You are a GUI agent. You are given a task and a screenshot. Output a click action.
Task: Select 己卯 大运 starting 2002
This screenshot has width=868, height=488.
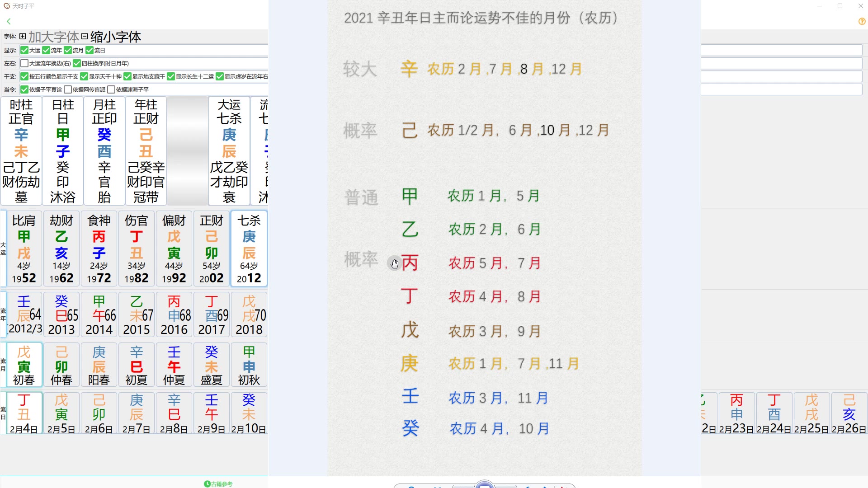212,249
